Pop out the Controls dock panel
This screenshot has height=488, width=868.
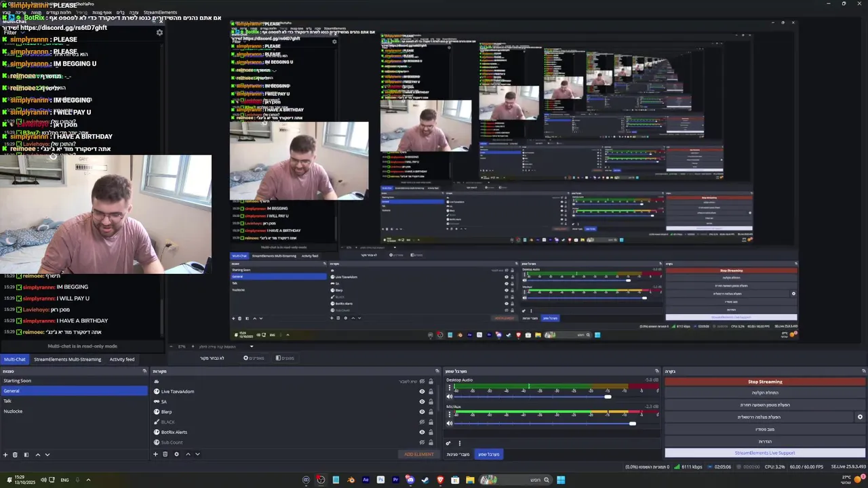[x=863, y=371]
